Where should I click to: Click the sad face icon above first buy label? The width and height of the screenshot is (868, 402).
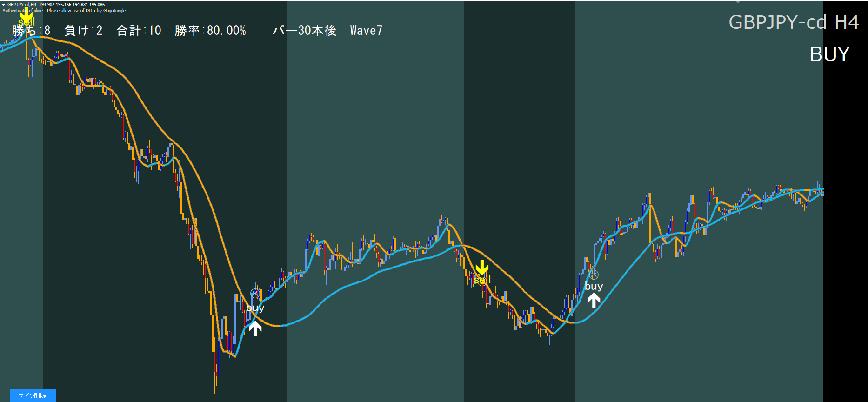[255, 293]
